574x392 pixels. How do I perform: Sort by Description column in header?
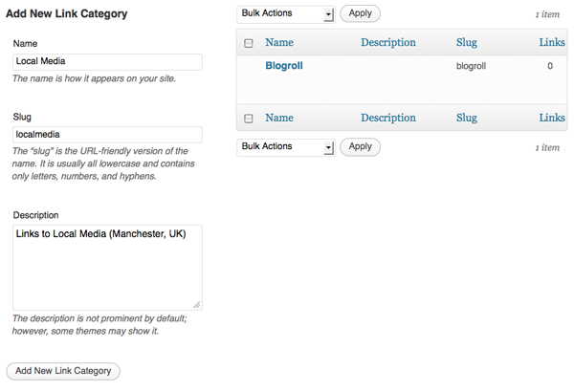[x=388, y=43]
